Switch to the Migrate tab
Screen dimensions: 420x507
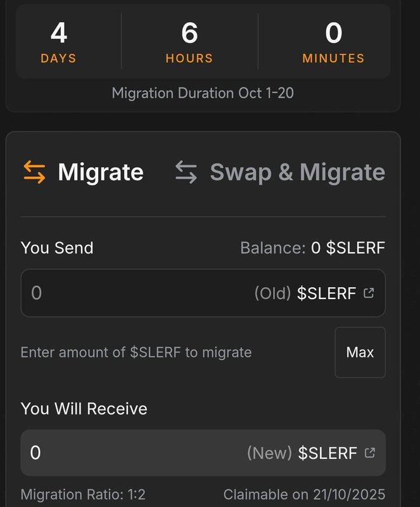point(100,172)
